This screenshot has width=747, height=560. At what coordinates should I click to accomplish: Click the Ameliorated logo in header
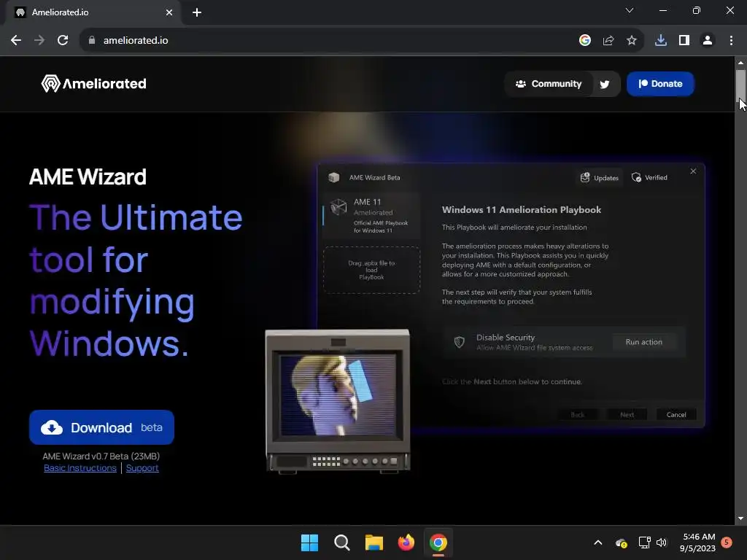click(94, 84)
